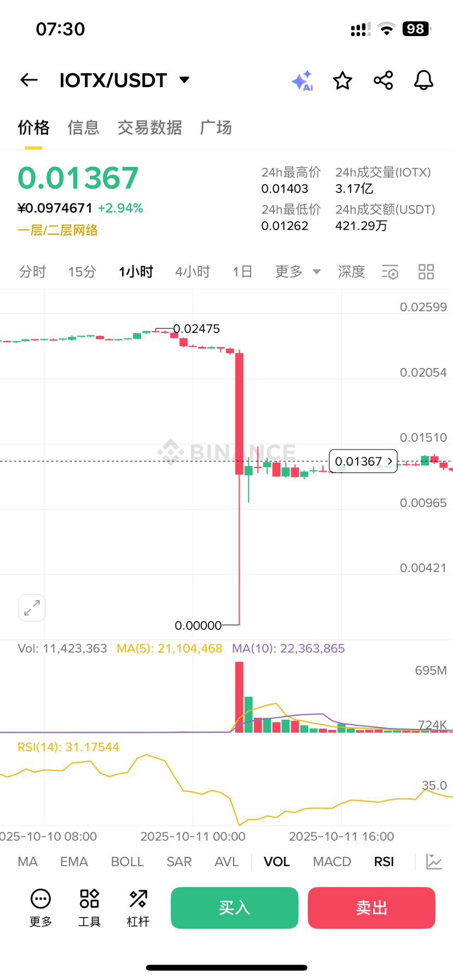Select the 4小时 timeframe tab
Viewport: 453px width, 980px height.
(x=193, y=272)
